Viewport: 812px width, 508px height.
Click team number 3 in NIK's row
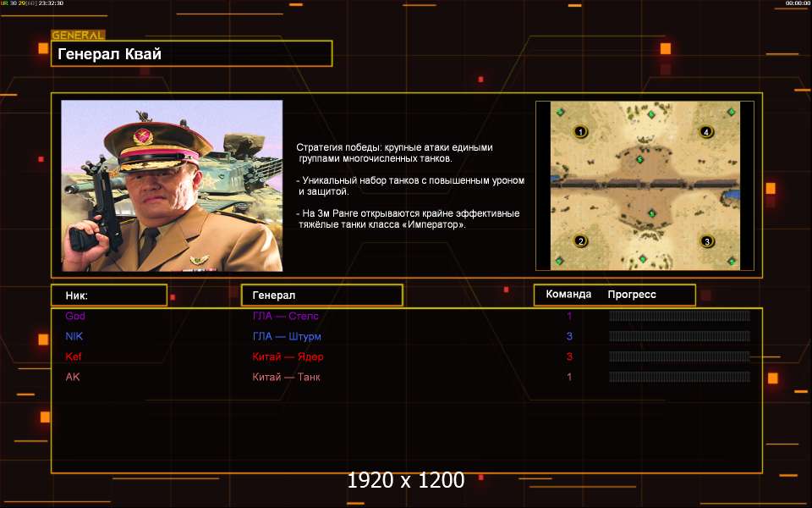coord(569,336)
